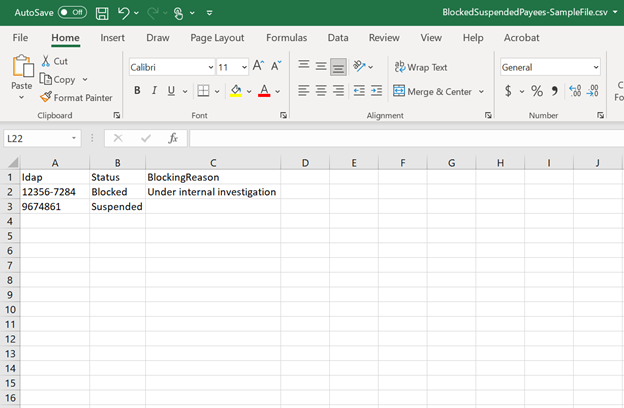Open Alignment dialog launcher

point(488,115)
